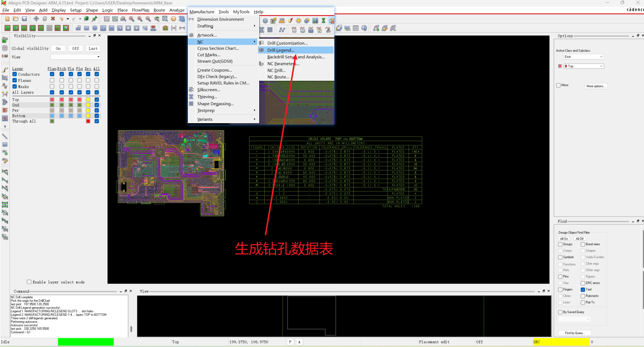This screenshot has width=644, height=347.
Task: Click All On in Find filter
Action: tap(564, 239)
